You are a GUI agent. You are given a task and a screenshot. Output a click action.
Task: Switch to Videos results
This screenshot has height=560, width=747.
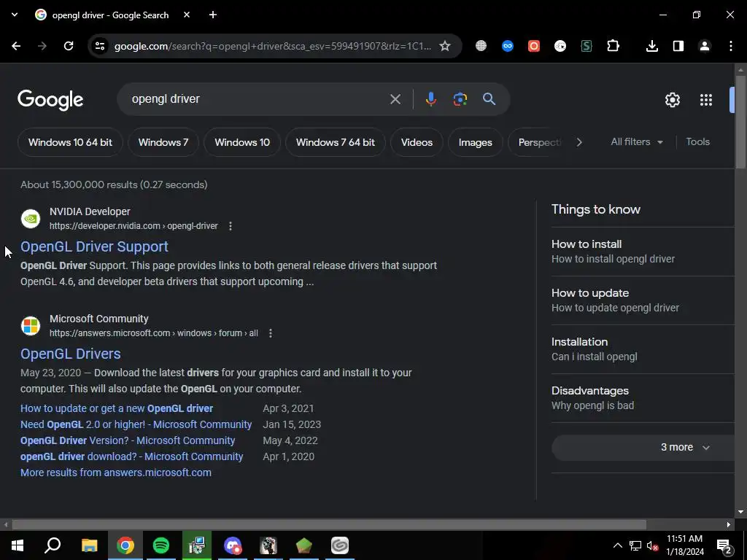[x=417, y=142]
